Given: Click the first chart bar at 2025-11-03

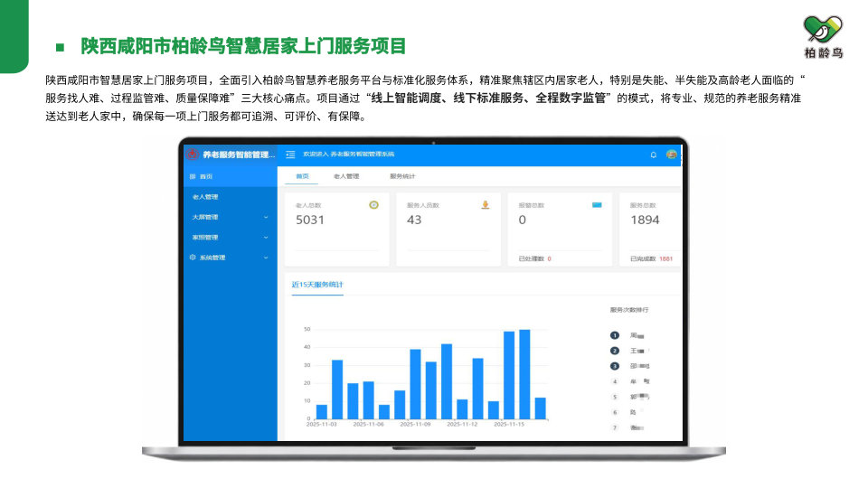Looking at the screenshot, I should [x=322, y=412].
